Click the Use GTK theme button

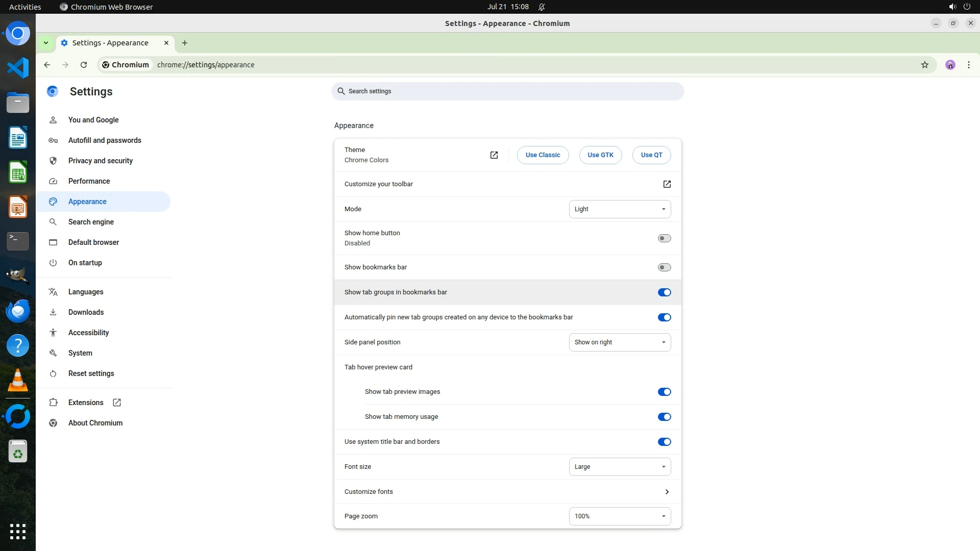[600, 155]
